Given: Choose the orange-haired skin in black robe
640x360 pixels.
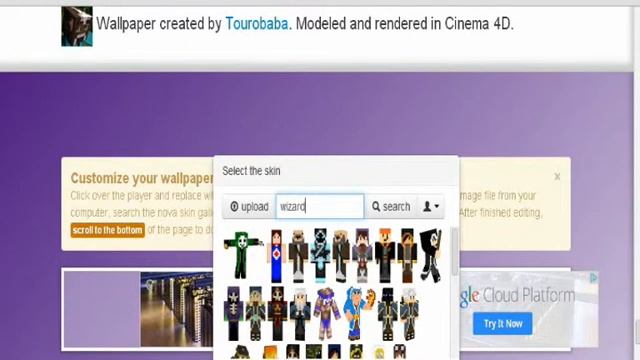Looking at the screenshot, I should 385,256.
